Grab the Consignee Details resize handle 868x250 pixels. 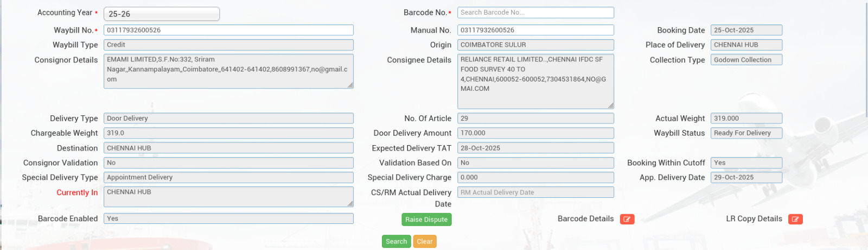pos(611,105)
